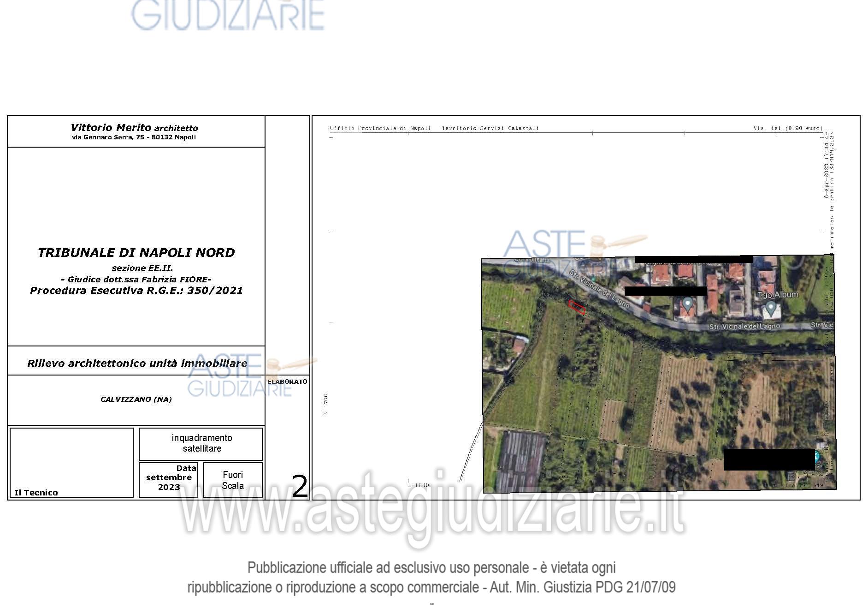
Task: Select the title "TRIBUNALE DI NAPOLI NORD"
Action: coord(136,253)
